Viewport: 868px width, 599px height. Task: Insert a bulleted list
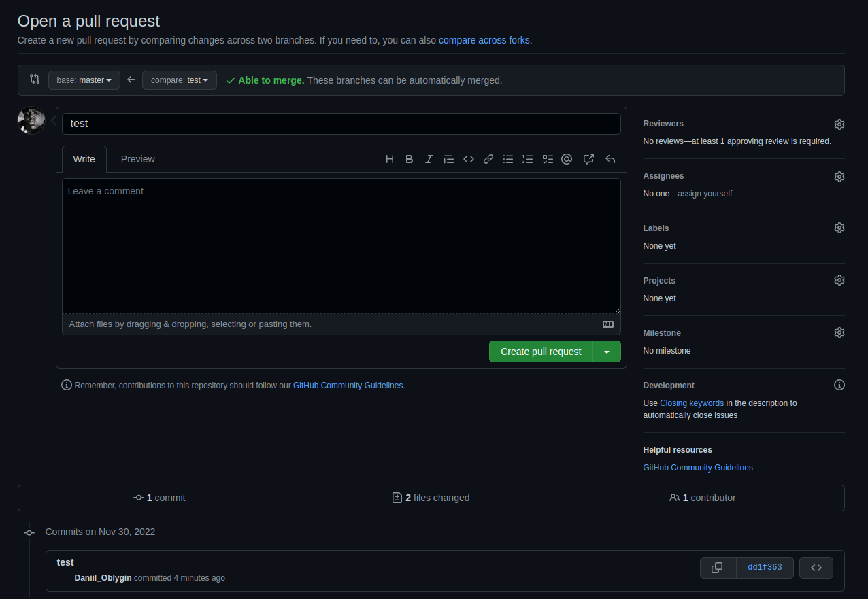(508, 159)
